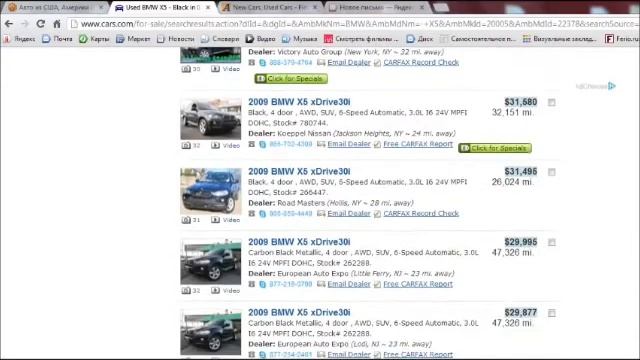Check compare box for $31,680 BMW X5
640x360 pixels.
point(551,102)
